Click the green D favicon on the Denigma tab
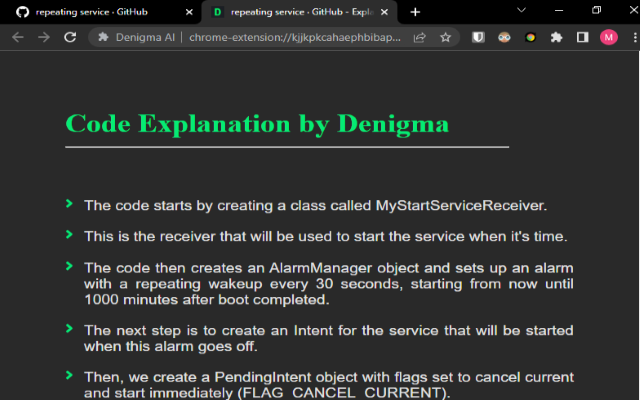 (218, 12)
